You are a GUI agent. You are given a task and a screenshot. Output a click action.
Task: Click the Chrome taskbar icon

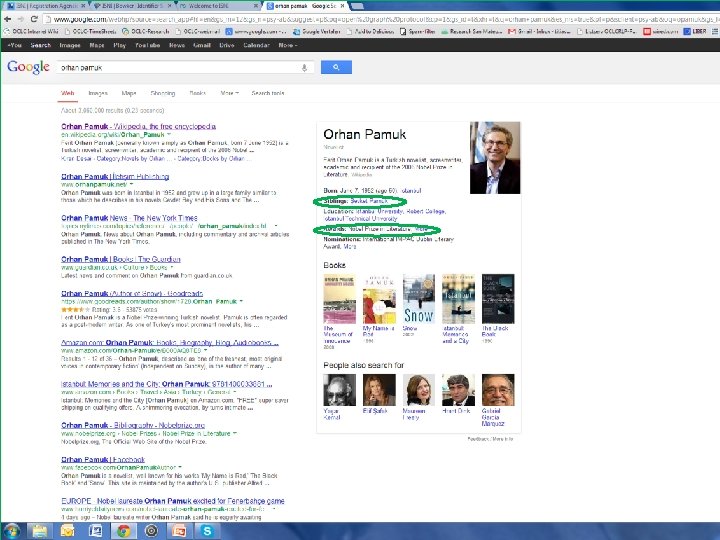[123, 531]
